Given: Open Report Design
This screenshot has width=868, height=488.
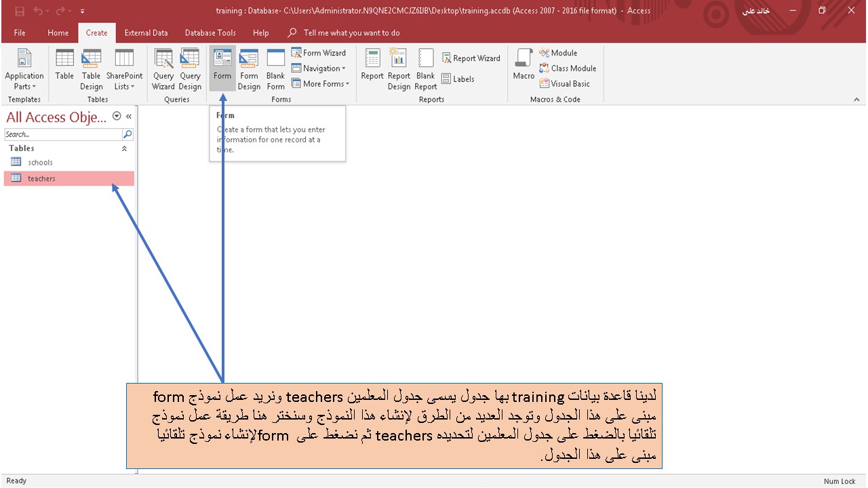Looking at the screenshot, I should point(399,70).
